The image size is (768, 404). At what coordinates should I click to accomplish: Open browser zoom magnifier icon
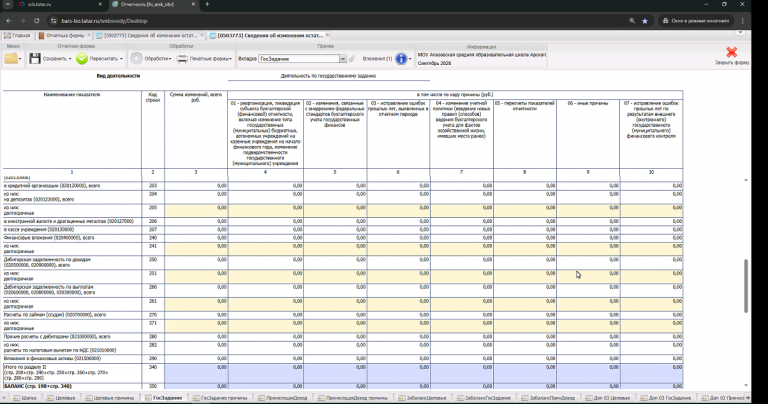pos(632,21)
